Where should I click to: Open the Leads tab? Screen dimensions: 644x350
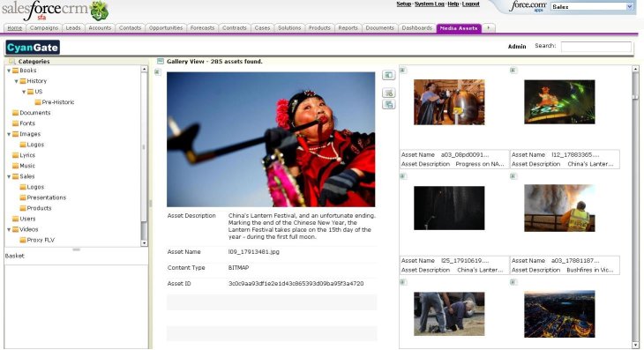[73, 28]
